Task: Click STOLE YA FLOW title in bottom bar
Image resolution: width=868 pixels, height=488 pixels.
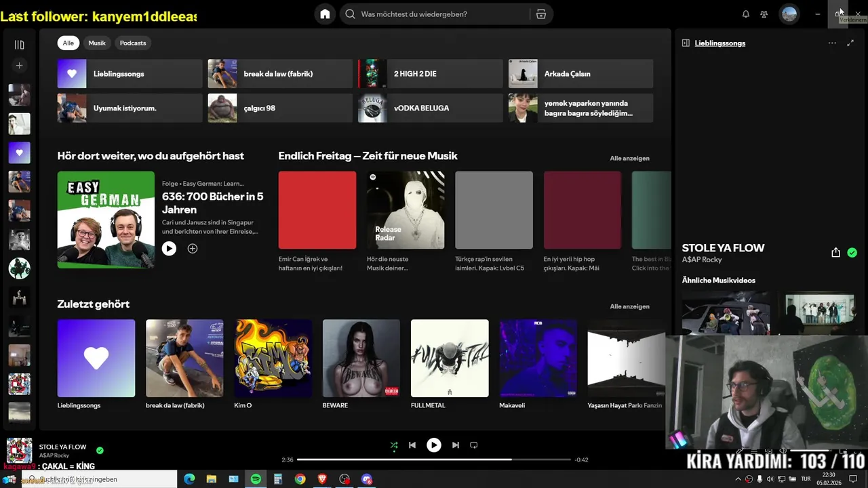Action: [62, 447]
